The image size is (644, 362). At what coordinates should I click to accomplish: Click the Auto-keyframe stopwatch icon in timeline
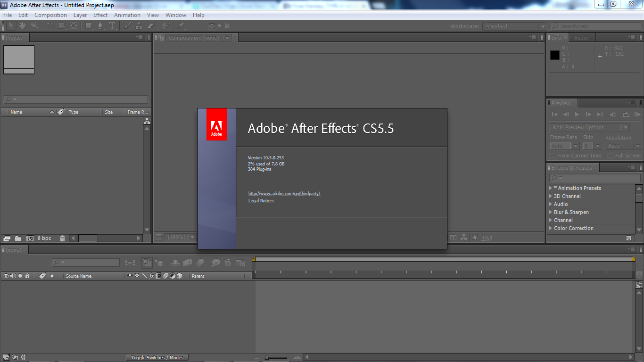[x=228, y=263]
